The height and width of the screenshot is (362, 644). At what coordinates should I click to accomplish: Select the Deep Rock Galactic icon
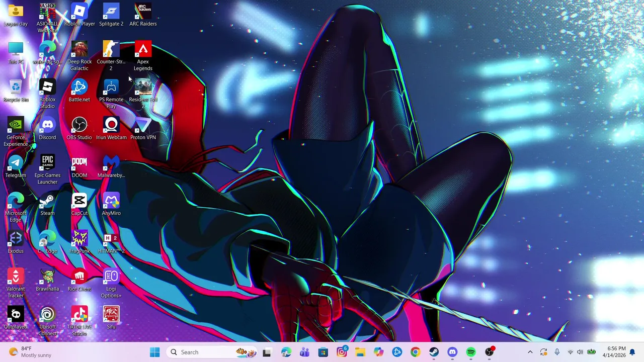click(x=79, y=56)
